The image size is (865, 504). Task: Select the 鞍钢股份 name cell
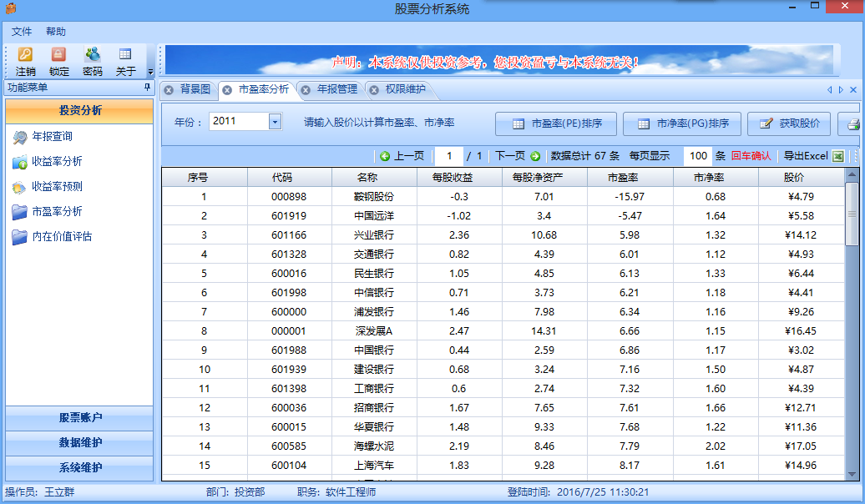[x=374, y=197]
